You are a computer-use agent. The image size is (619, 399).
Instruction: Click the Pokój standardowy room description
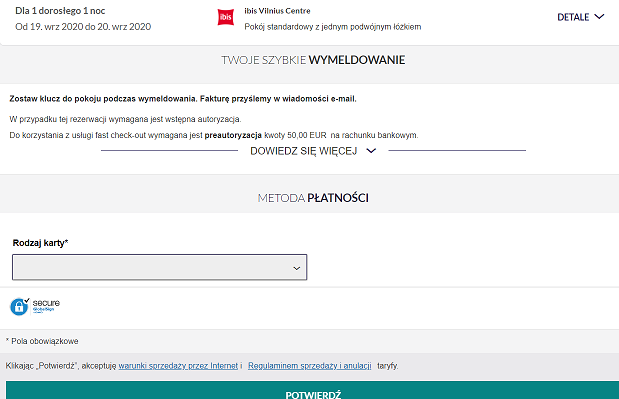332,27
